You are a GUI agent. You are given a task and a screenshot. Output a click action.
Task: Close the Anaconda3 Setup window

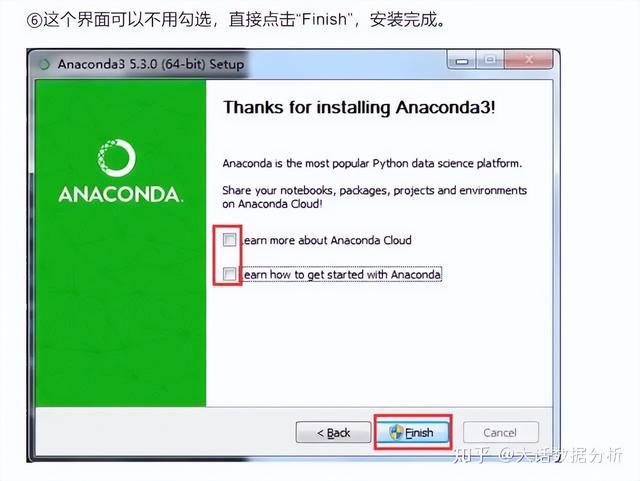coord(529,60)
